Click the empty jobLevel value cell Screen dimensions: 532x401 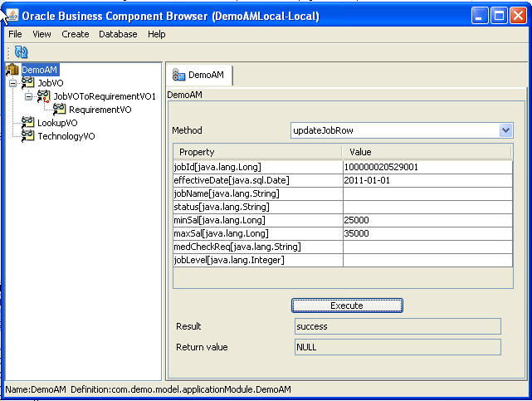coord(427,260)
